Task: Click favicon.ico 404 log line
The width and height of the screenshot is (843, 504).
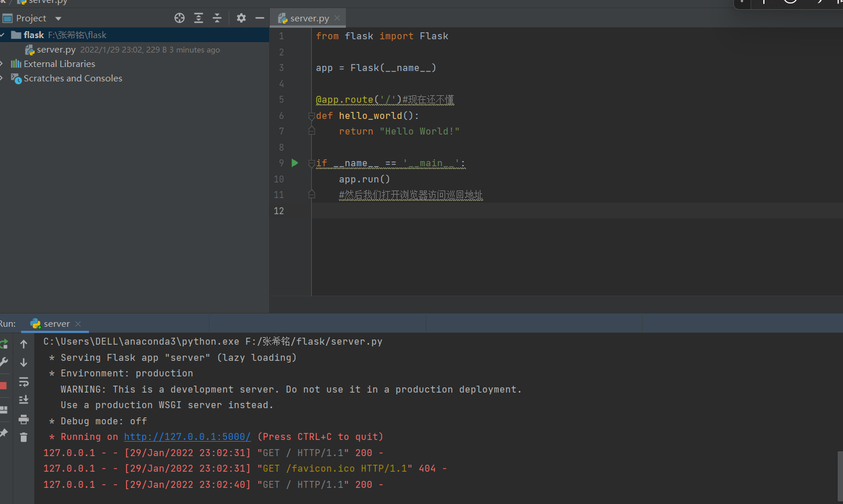Action: 245,469
